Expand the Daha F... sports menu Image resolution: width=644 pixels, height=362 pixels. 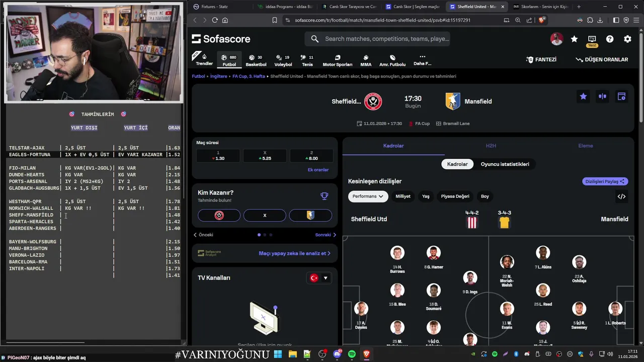[422, 60]
